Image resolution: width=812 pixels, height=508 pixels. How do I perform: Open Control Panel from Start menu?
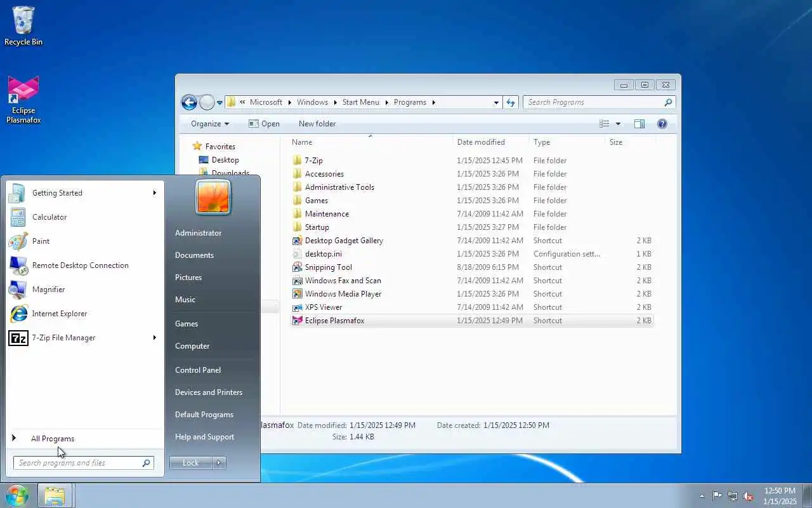click(198, 370)
